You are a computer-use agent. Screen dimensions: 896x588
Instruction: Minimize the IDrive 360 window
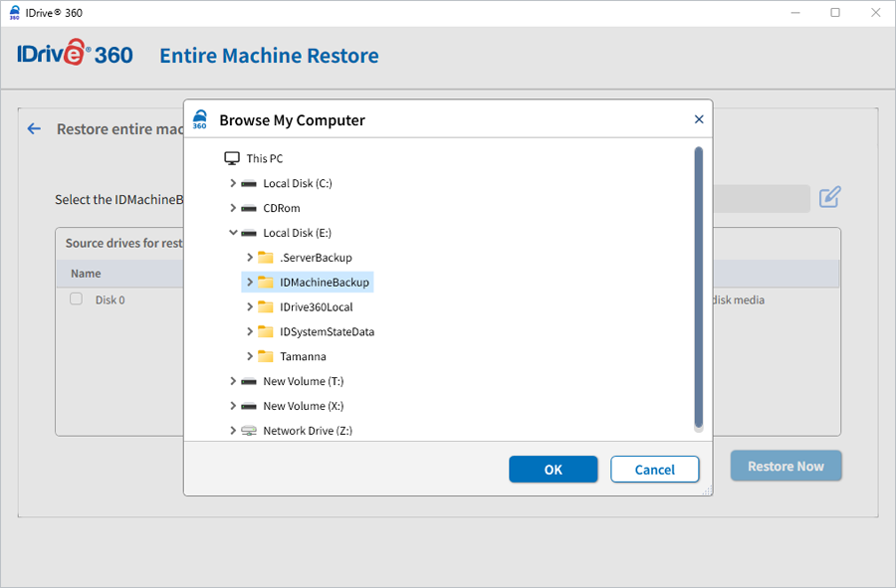[x=794, y=13]
